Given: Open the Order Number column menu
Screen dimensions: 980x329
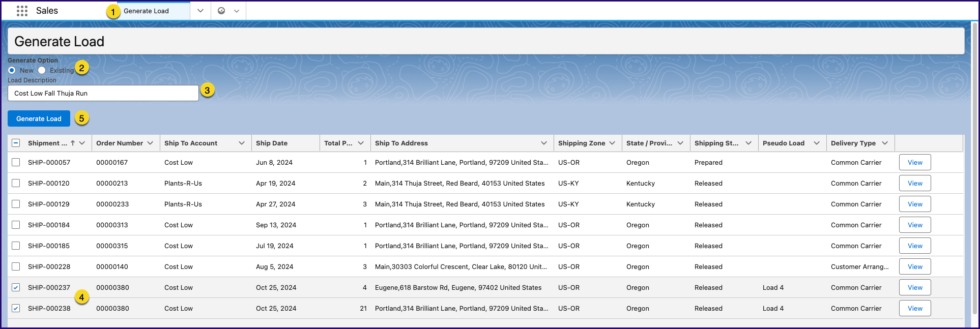Looking at the screenshot, I should [150, 143].
